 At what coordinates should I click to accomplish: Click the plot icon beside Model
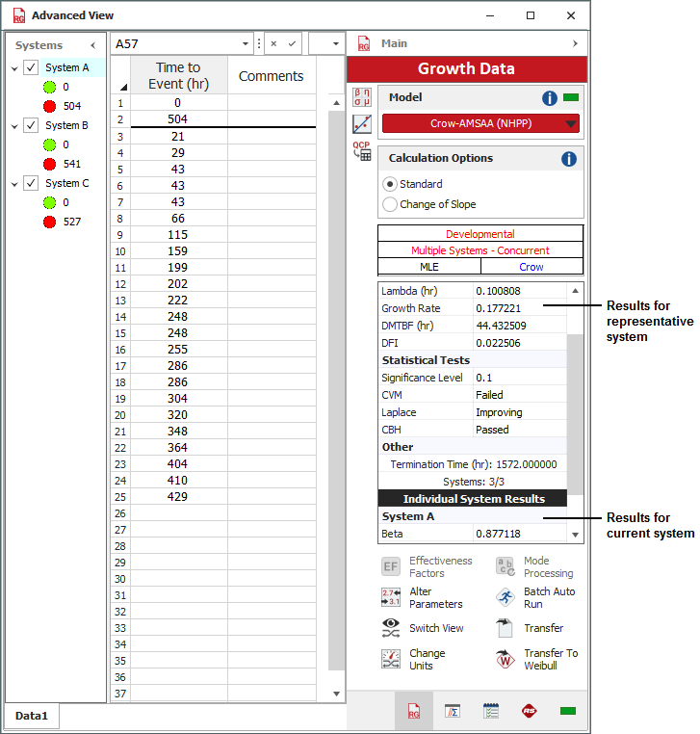[x=362, y=123]
